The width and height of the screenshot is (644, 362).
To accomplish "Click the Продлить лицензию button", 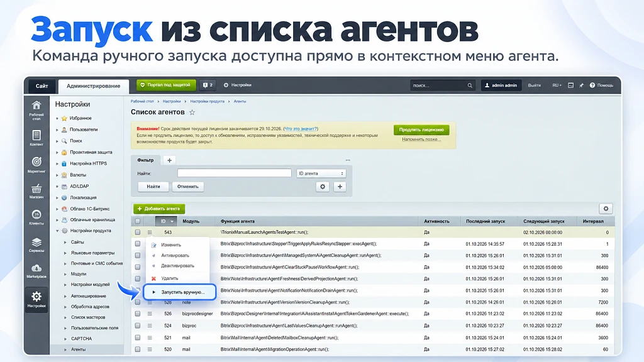I will 421,129.
